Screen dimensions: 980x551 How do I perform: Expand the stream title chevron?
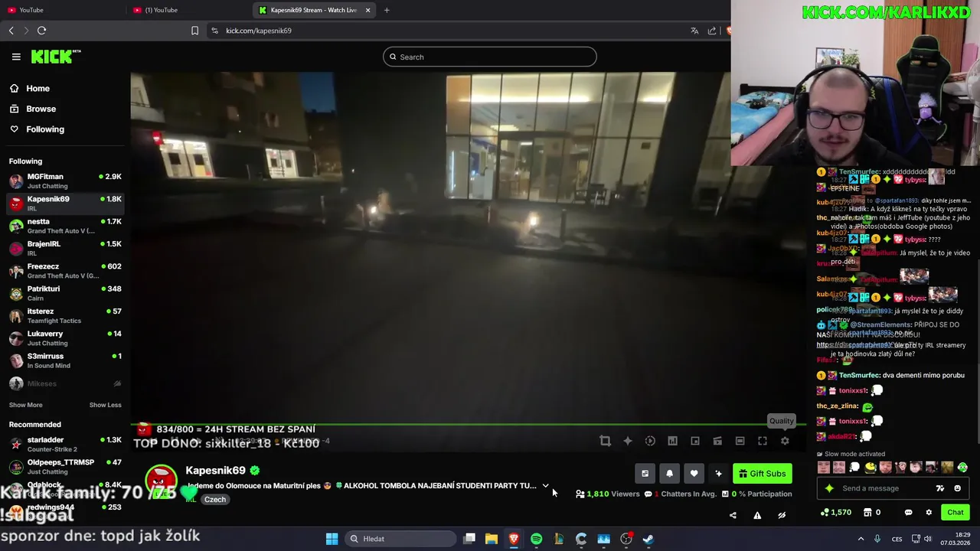545,486
